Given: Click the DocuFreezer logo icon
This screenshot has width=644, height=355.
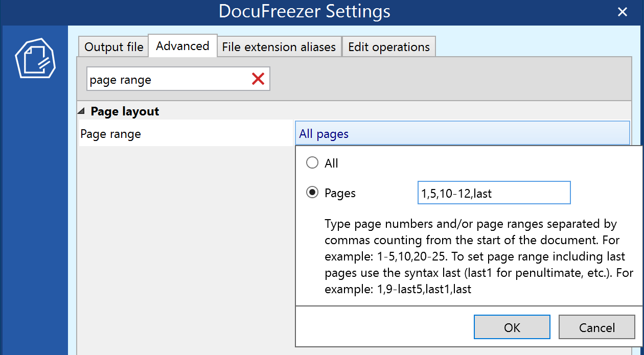Looking at the screenshot, I should tap(35, 58).
